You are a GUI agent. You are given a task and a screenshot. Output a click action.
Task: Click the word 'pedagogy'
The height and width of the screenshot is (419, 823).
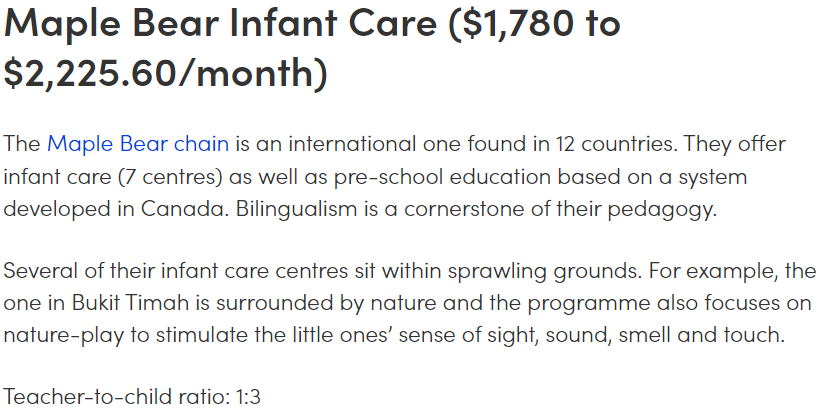tap(661, 209)
